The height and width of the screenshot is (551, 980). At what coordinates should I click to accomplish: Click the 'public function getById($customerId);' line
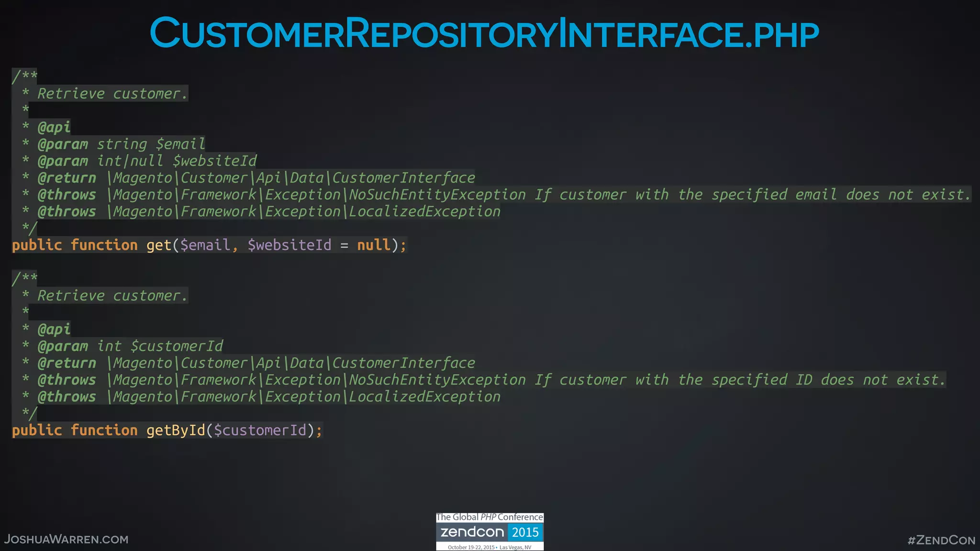(x=167, y=430)
